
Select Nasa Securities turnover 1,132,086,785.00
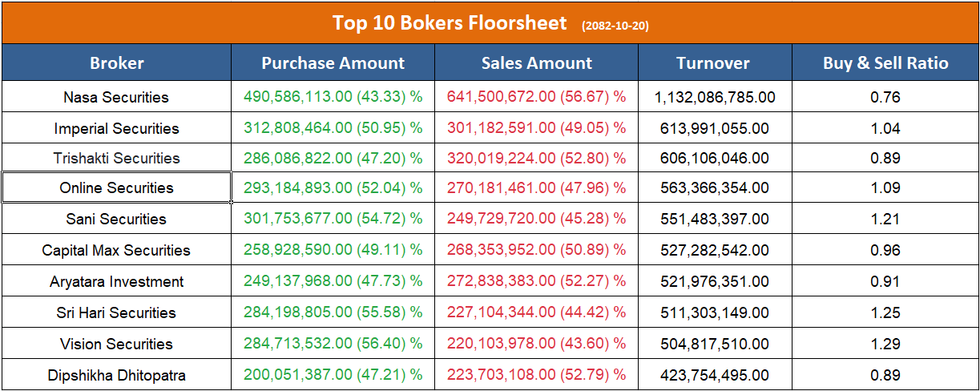coord(715,98)
